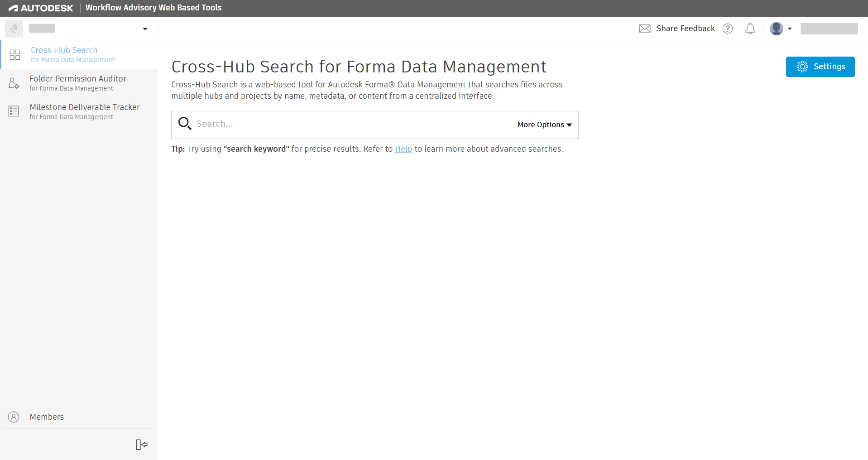This screenshot has height=460, width=868.
Task: Click the Settings button
Action: tap(820, 67)
